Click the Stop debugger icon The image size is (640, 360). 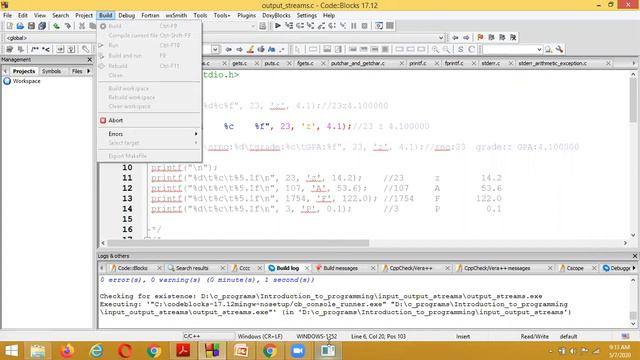[x=364, y=26]
